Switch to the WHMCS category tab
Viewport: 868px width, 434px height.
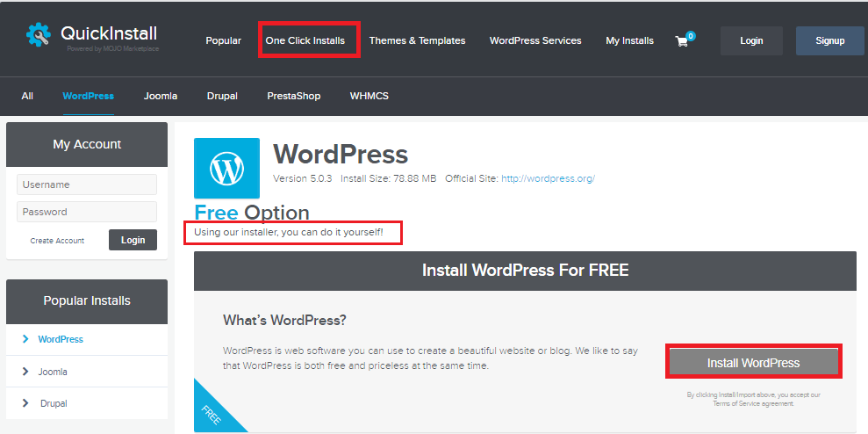pos(369,96)
